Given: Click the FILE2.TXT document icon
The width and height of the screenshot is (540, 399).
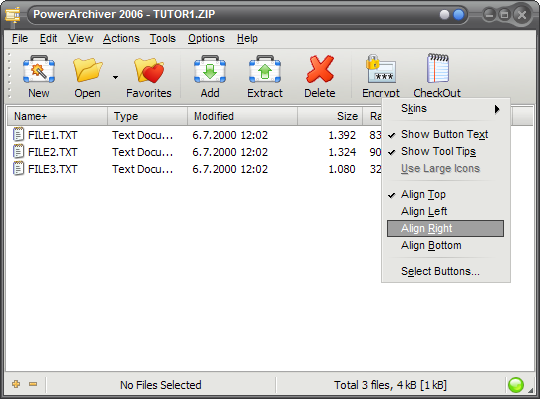Looking at the screenshot, I should tap(18, 152).
